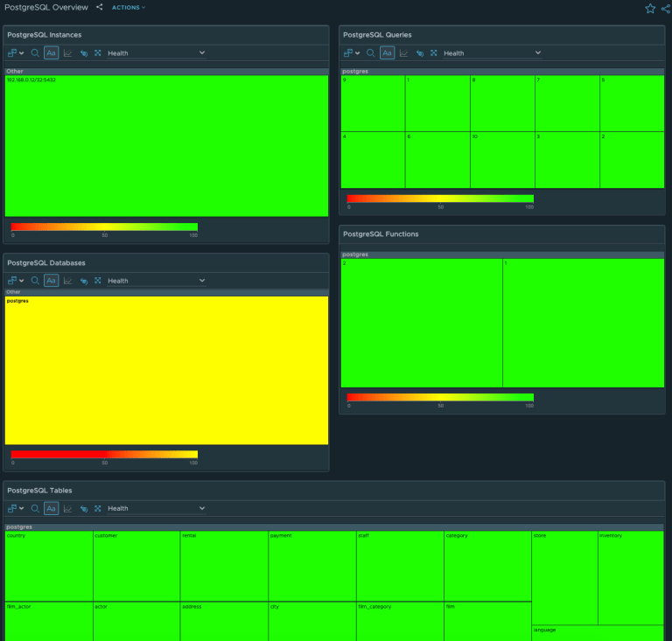Viewport: 672px width, 641px height.
Task: Open the sparkline chart icon in PostgreSQL Queries toolbar
Action: coord(403,53)
